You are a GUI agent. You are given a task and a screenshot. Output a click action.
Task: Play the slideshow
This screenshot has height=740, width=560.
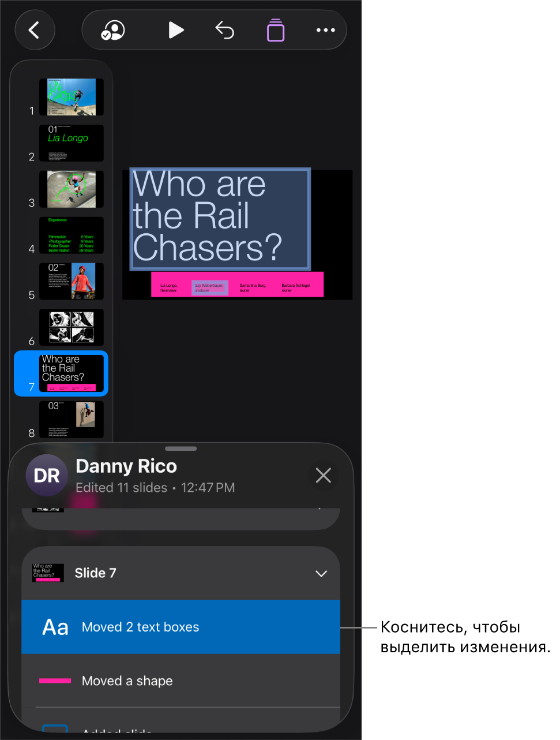tap(176, 30)
